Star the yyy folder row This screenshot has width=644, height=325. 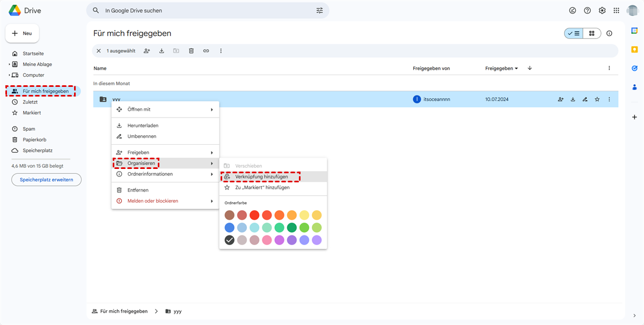(597, 99)
